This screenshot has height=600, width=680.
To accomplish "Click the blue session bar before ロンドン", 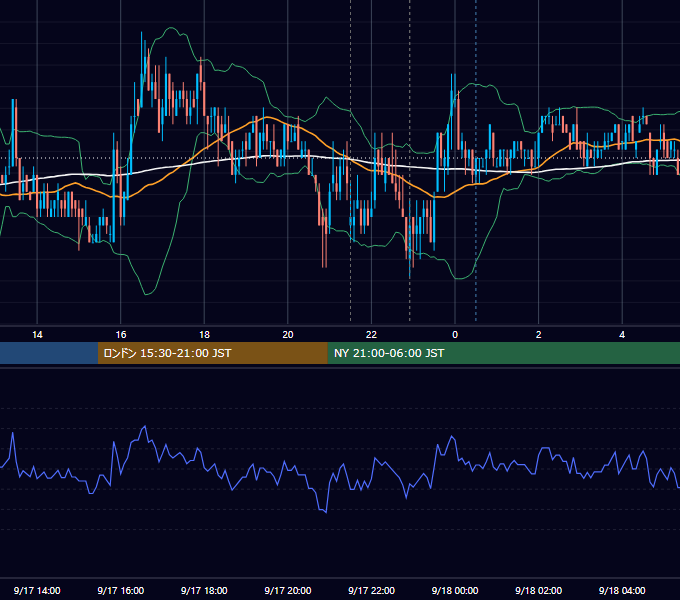I will 49,353.
